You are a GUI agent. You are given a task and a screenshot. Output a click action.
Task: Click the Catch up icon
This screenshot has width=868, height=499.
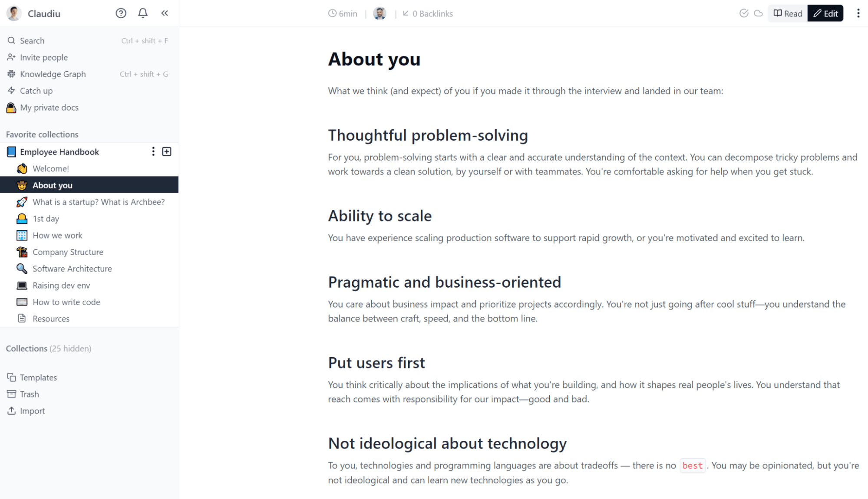[x=11, y=91]
